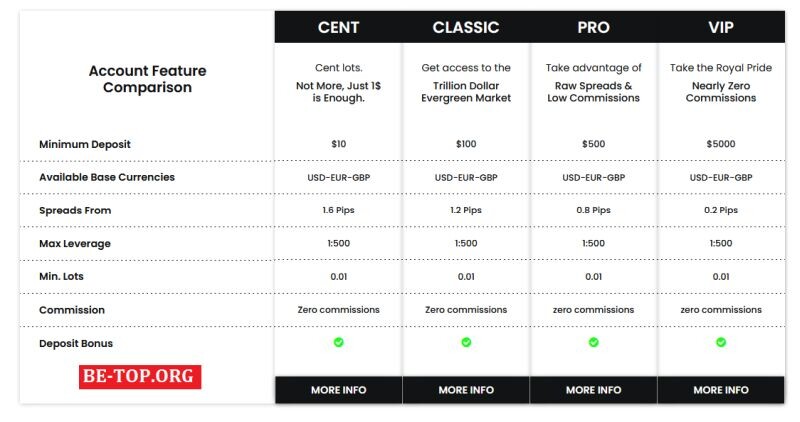Click the VIP $5000 minimum deposit value

pyautogui.click(x=721, y=144)
